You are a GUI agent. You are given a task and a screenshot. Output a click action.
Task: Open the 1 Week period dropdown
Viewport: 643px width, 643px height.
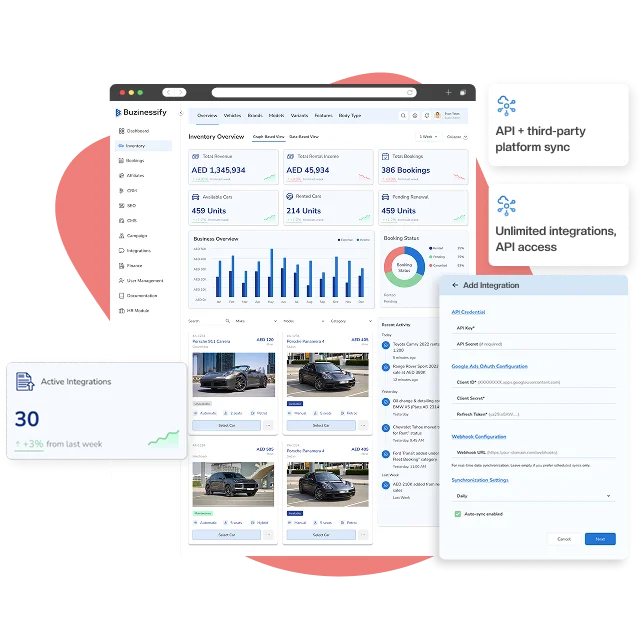[x=427, y=136]
